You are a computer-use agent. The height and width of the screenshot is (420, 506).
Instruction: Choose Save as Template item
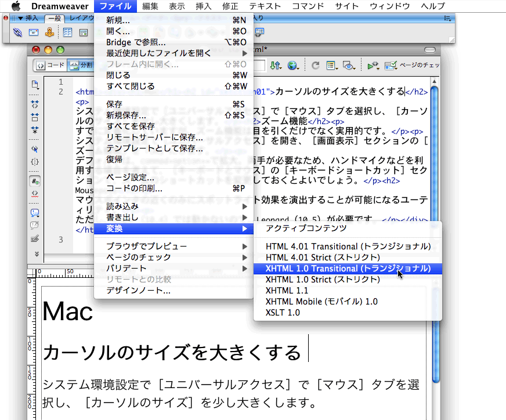tap(174, 148)
